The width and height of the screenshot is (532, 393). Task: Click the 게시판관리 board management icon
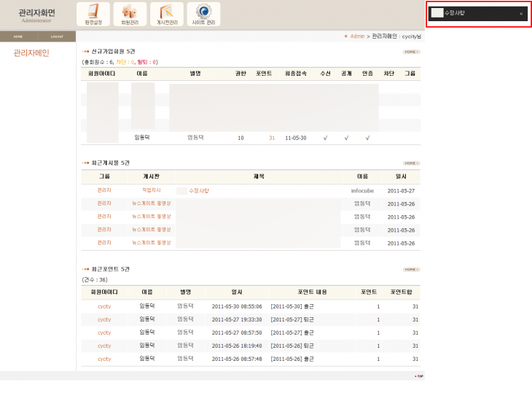[x=166, y=14]
